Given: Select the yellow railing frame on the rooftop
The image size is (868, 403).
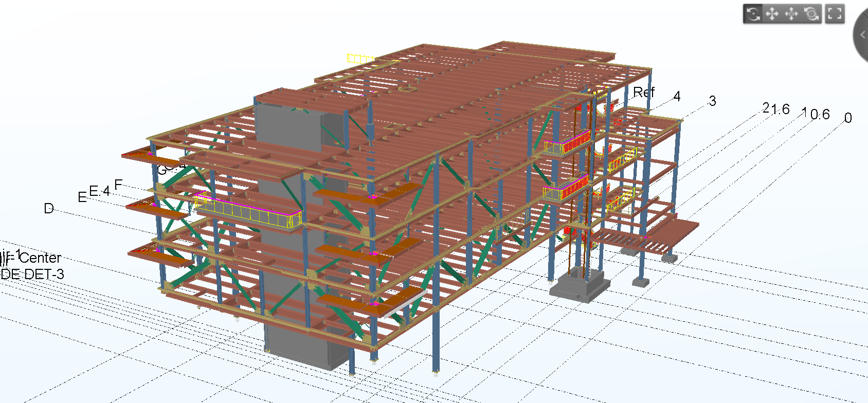Looking at the screenshot, I should tap(359, 59).
